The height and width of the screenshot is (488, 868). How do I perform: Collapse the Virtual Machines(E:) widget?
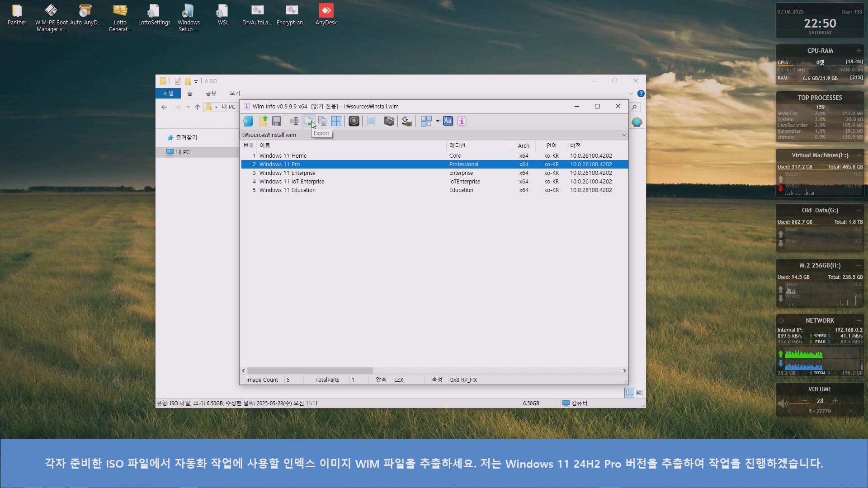coord(859,155)
